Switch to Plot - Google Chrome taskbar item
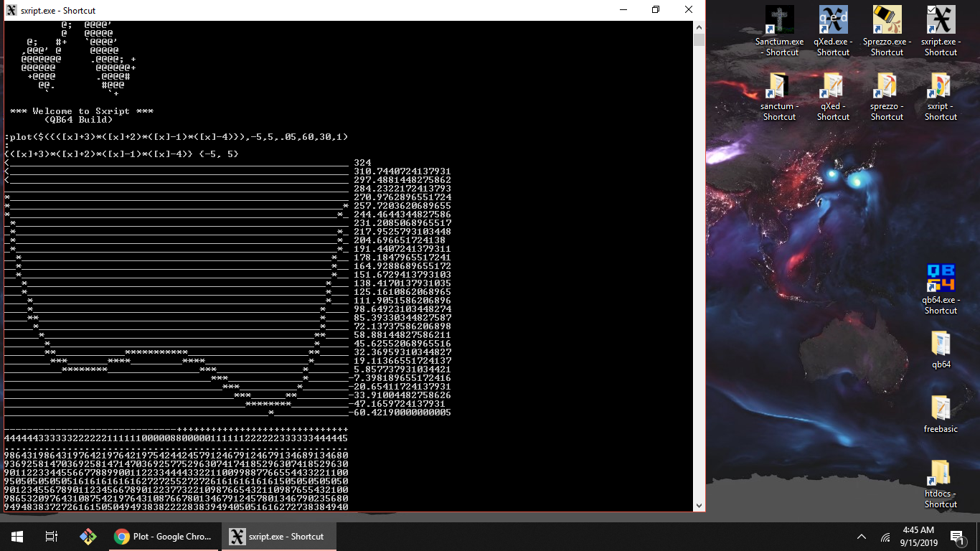This screenshot has width=980, height=551. click(164, 537)
